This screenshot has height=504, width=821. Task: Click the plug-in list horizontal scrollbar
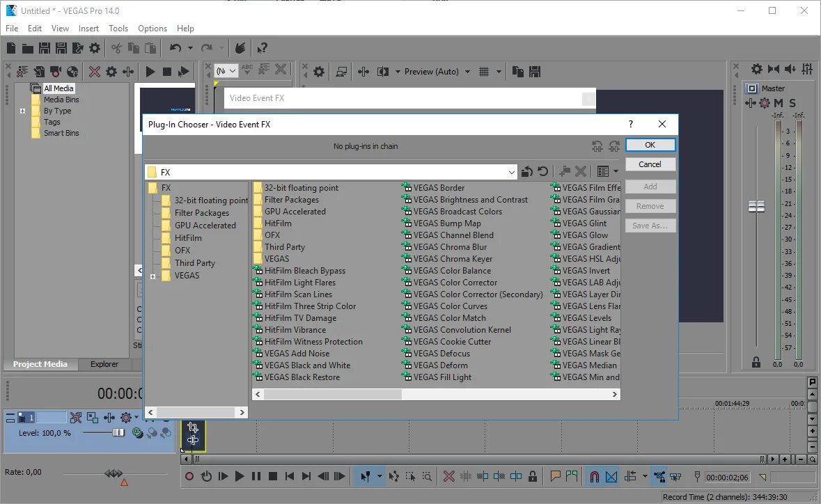tap(332, 395)
